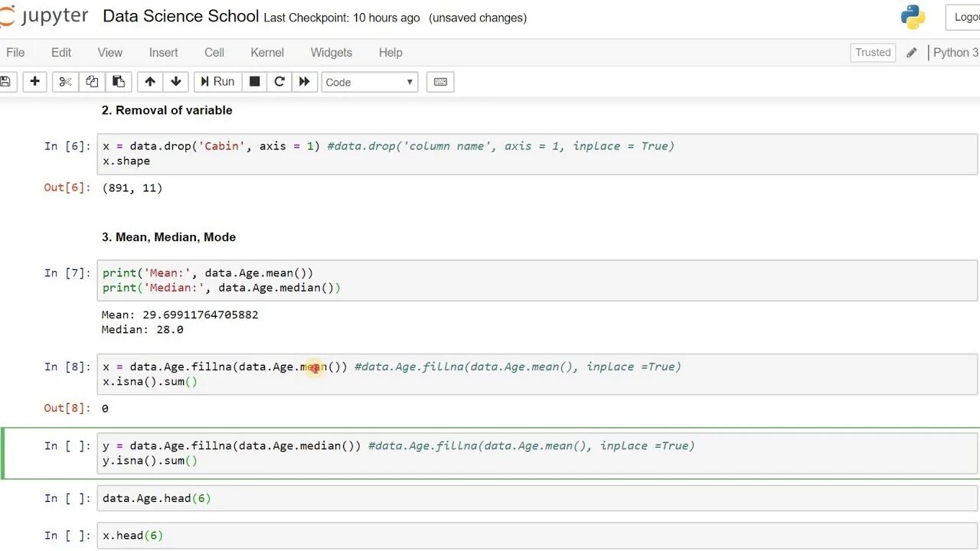Click into the data.Age.head(6) code cell

point(536,498)
